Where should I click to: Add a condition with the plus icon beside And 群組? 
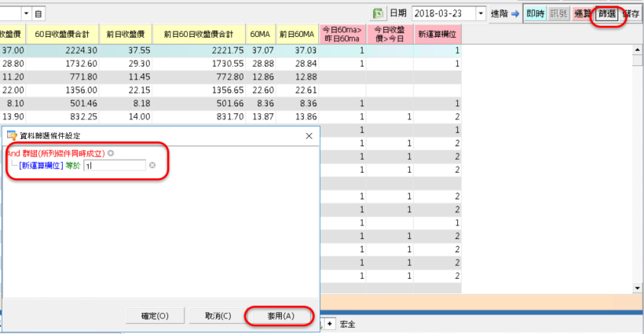pos(111,153)
